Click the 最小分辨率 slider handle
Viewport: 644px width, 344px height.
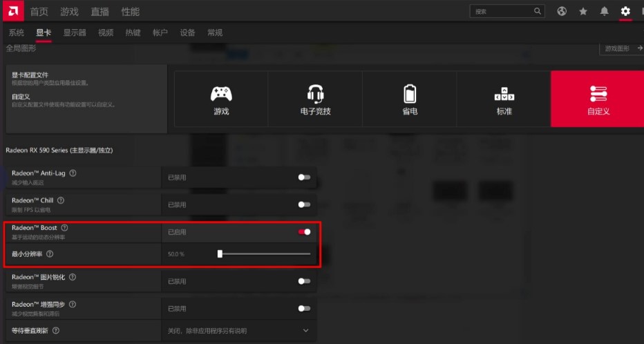pos(220,254)
